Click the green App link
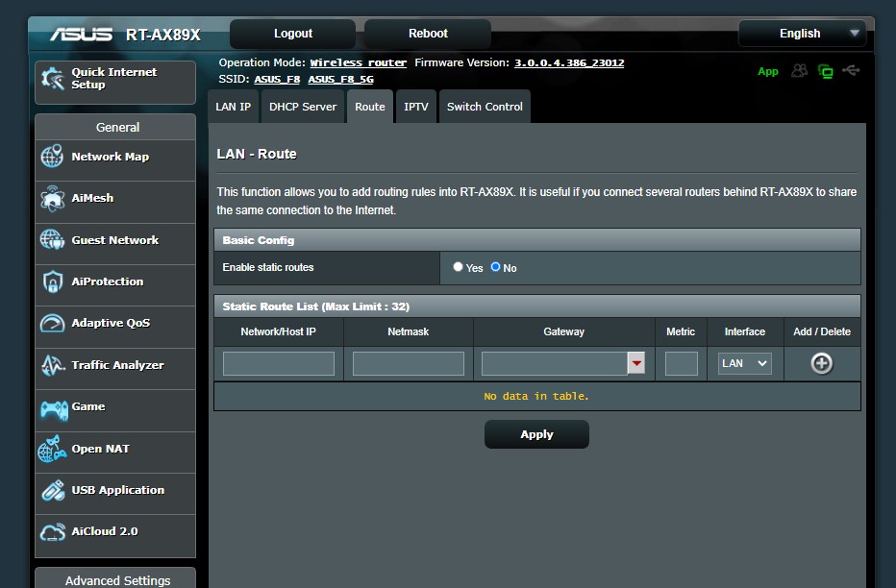 click(768, 71)
